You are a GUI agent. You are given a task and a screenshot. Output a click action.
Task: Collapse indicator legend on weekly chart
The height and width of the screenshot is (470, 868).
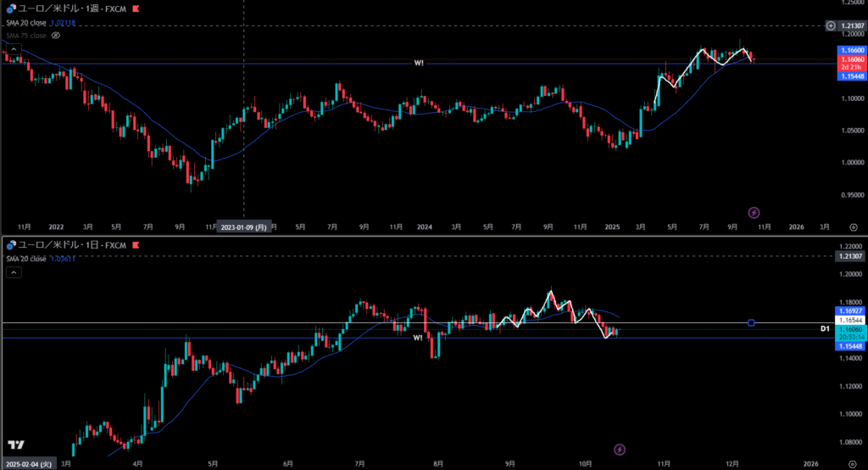[x=14, y=49]
